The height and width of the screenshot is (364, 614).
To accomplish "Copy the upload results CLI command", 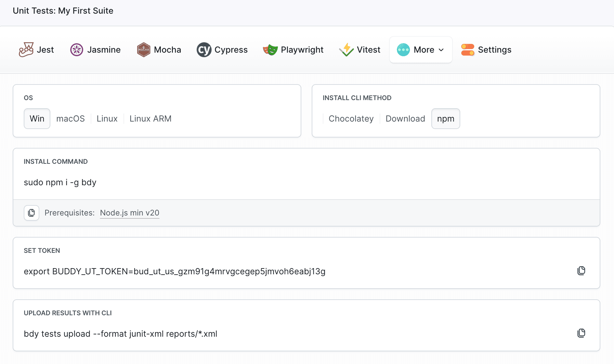I will point(581,333).
